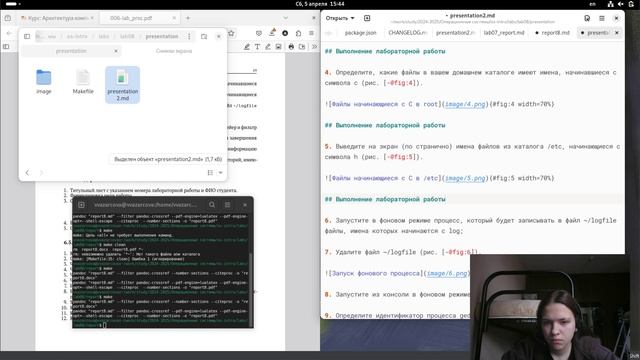Open the image/6.png link in editor

click(447, 273)
